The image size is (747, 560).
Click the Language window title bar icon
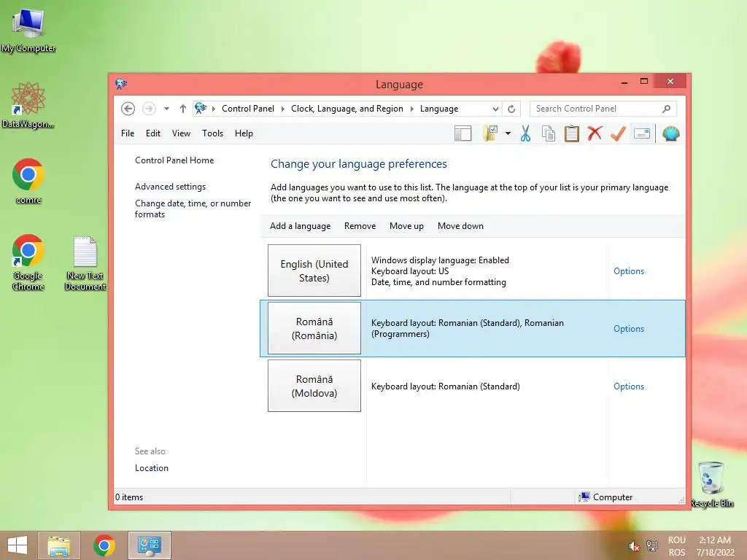click(121, 84)
